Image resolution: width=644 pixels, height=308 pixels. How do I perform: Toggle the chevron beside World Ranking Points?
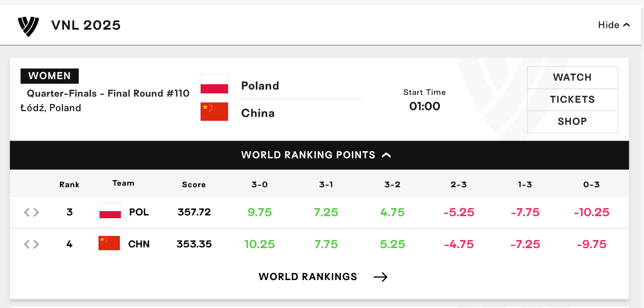pyautogui.click(x=387, y=155)
